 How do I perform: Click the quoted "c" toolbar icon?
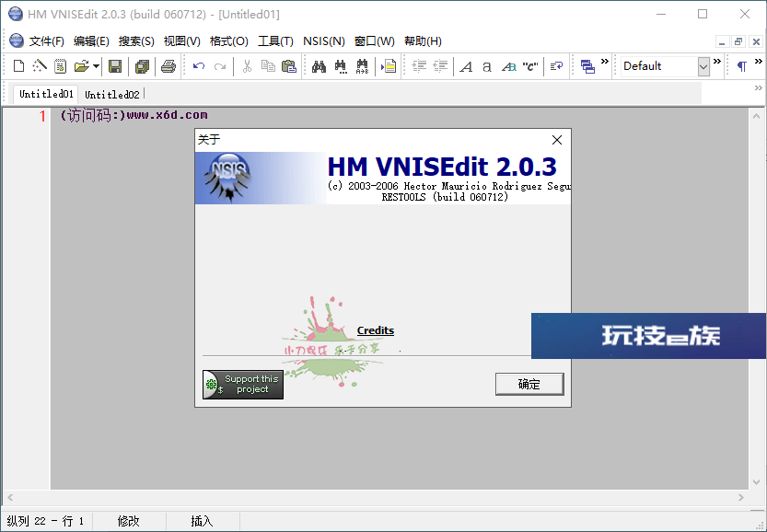point(530,66)
